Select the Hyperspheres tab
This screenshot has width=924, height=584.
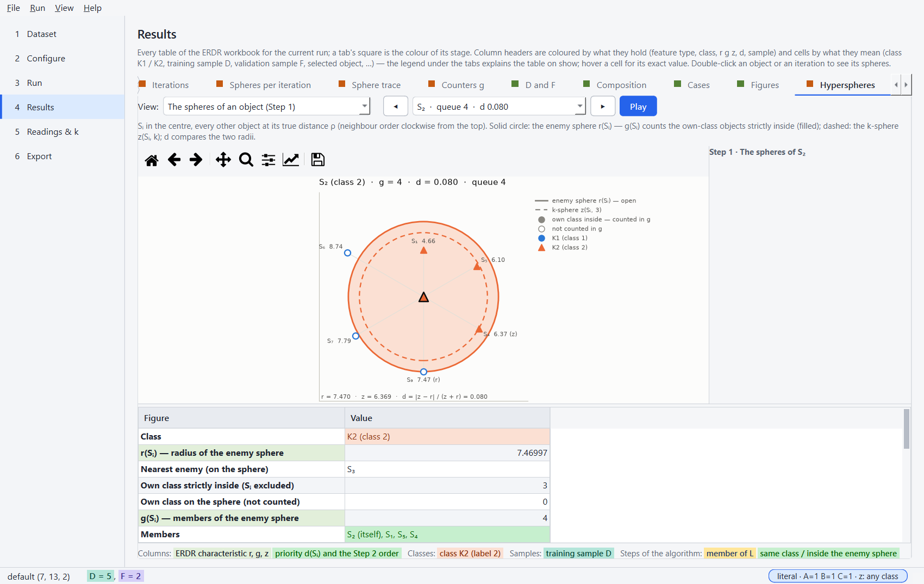click(841, 85)
